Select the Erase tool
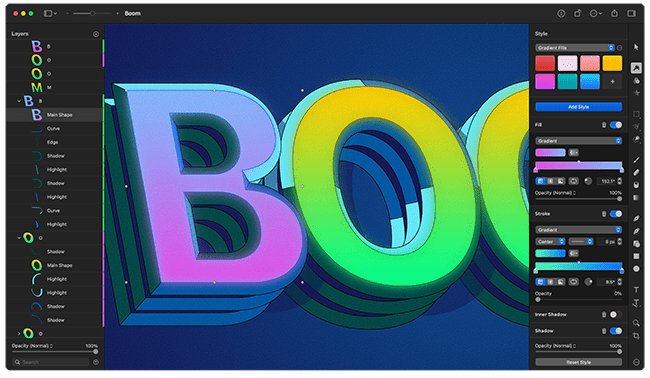Screen dimensions: 650x378 pos(636,172)
